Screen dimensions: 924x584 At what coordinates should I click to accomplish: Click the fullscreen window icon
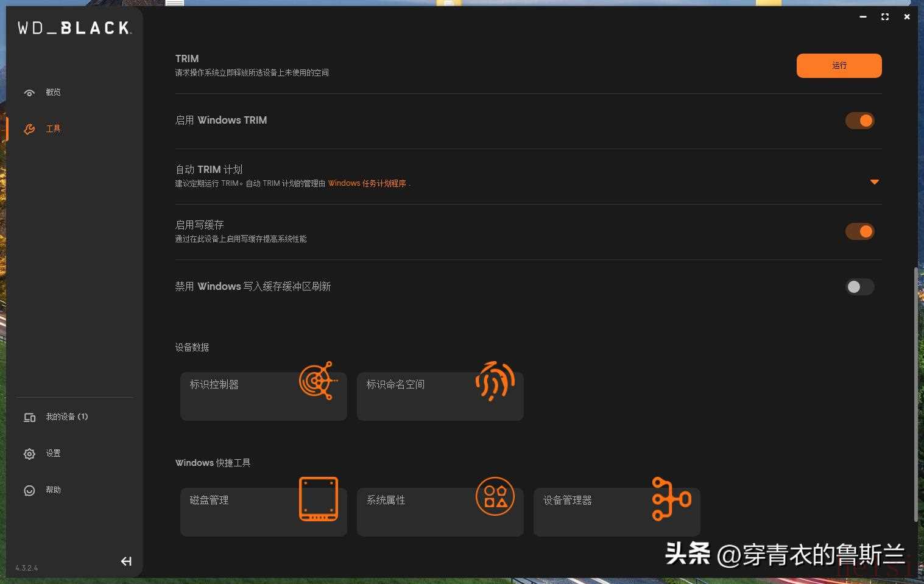pos(885,17)
